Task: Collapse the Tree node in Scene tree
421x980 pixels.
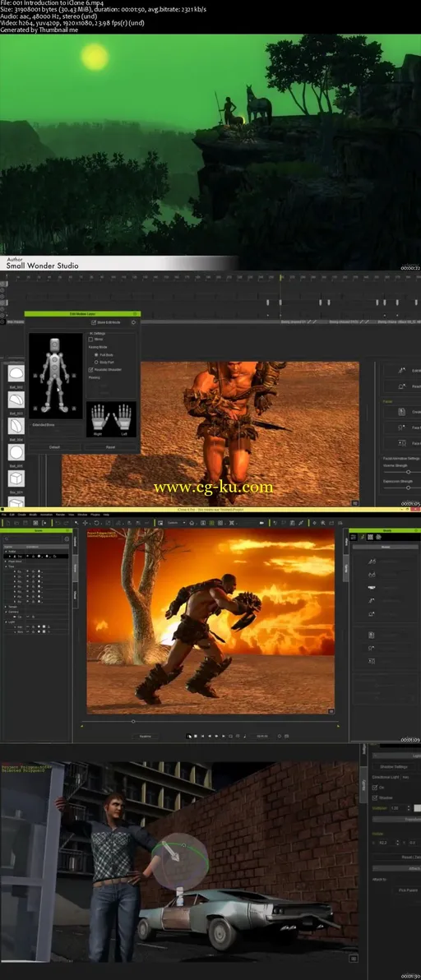Action: (x=5, y=566)
